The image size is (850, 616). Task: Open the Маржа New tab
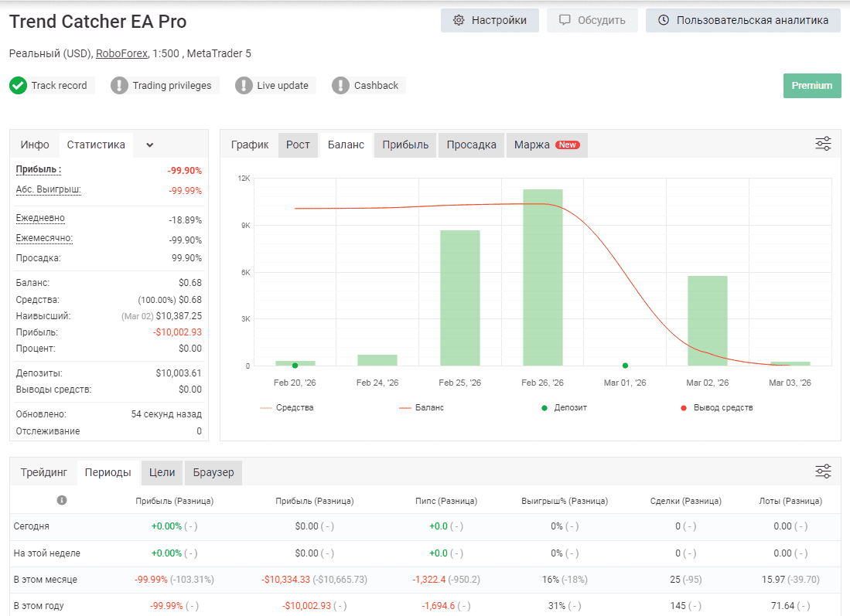[547, 145]
